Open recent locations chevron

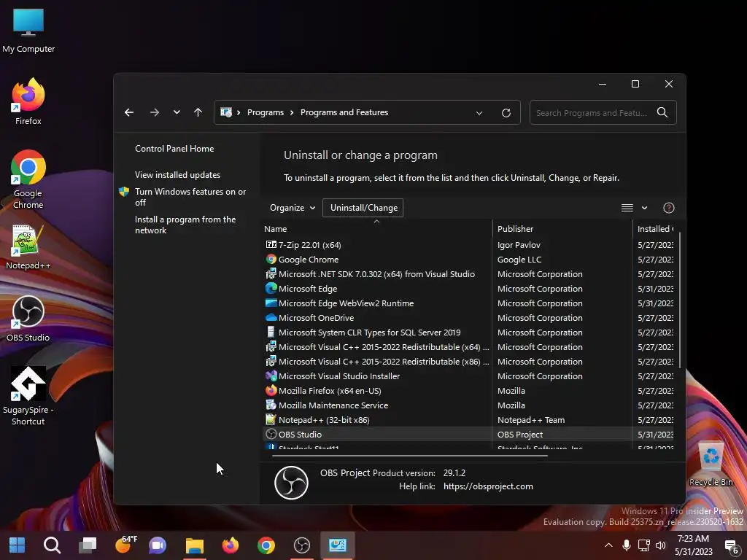pyautogui.click(x=177, y=112)
